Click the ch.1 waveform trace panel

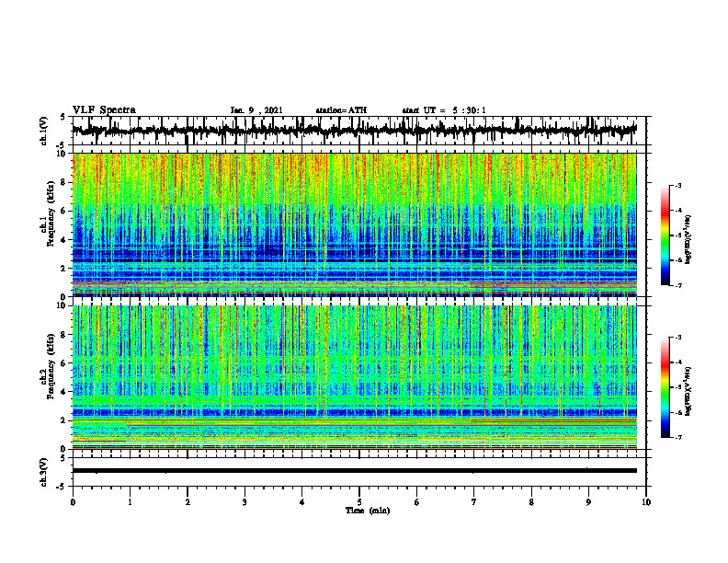(x=359, y=131)
